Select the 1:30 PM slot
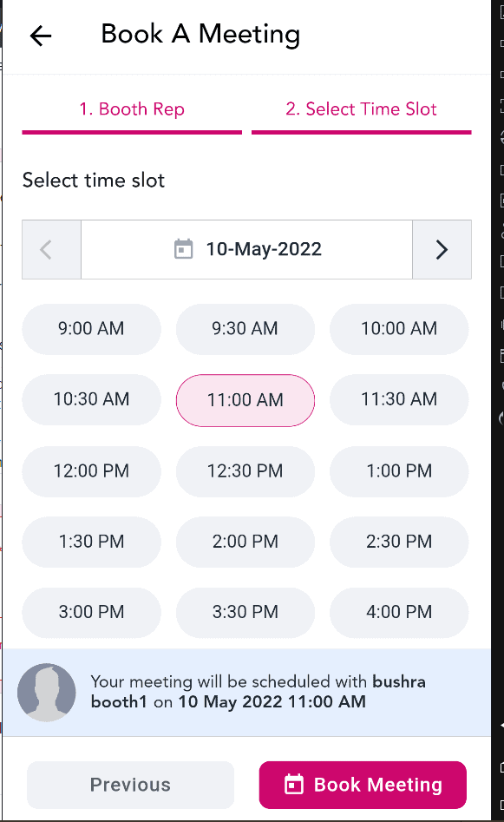Image resolution: width=504 pixels, height=822 pixels. 91,542
